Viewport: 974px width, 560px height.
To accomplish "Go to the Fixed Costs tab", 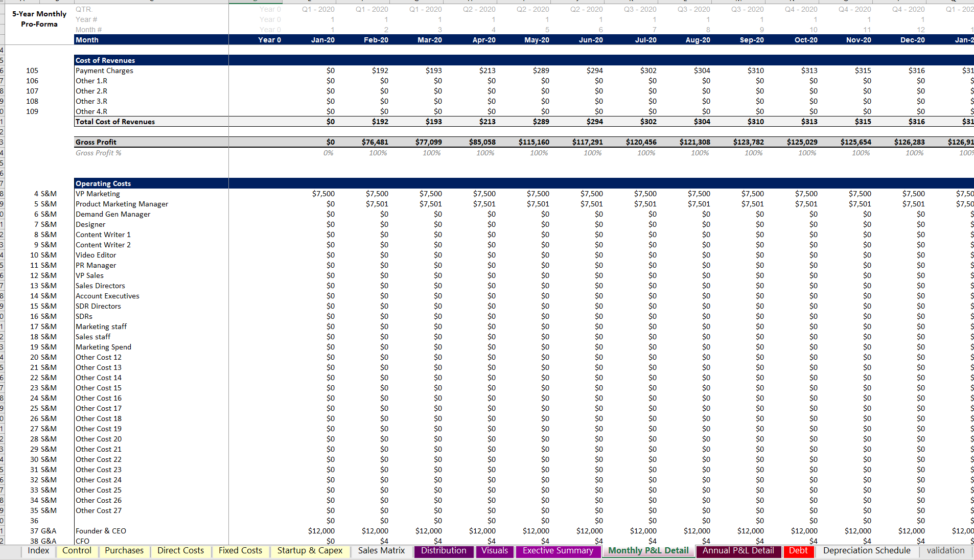I will (x=240, y=551).
